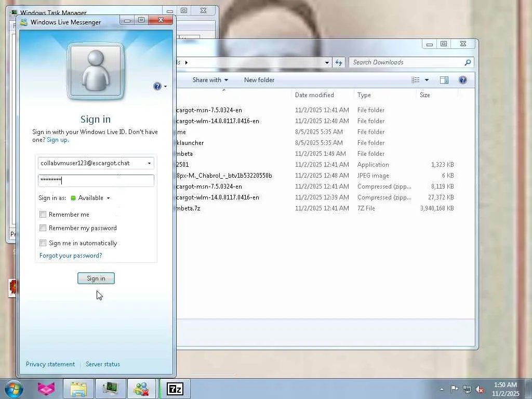Open the pink cat taskbar icon

click(46, 389)
